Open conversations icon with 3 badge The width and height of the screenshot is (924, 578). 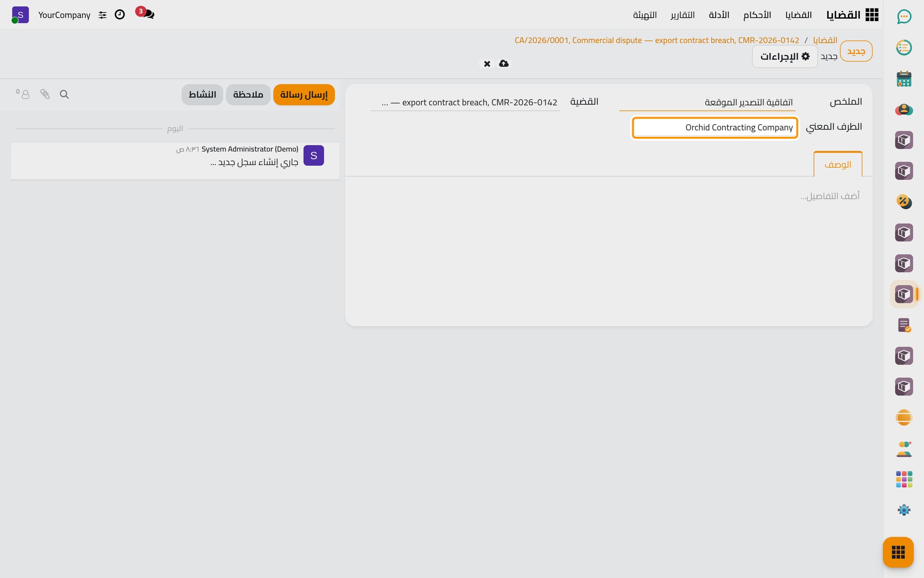(145, 13)
